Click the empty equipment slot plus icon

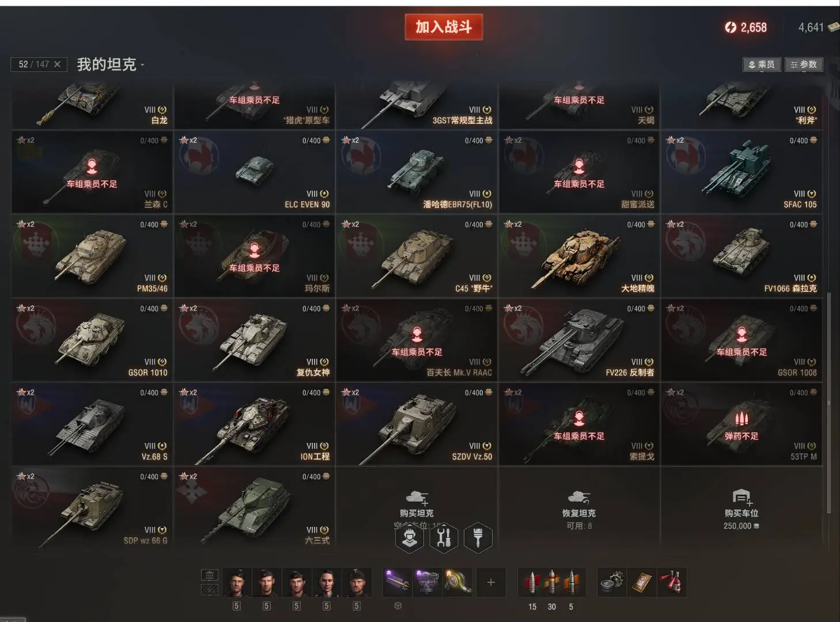(491, 582)
